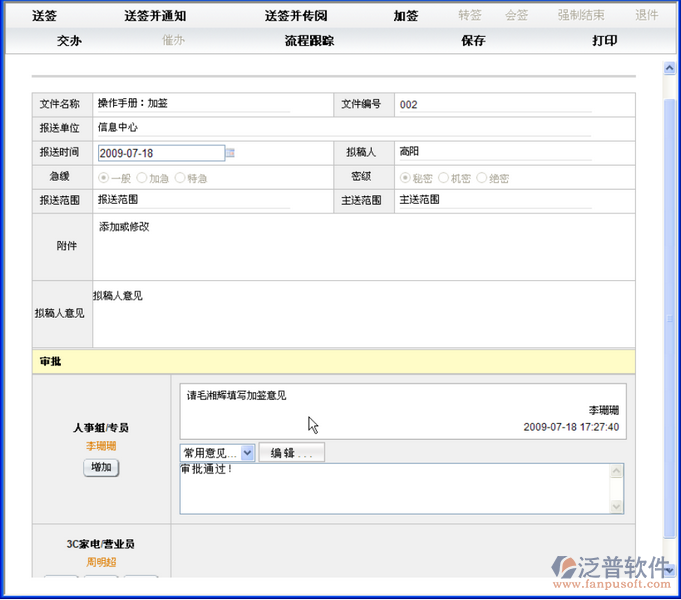Screen dimensions: 681x600
Task: Click the 报送时间 date input field
Action: [160, 153]
